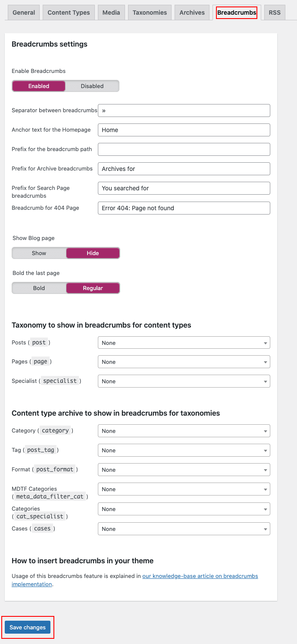Click the breadcrumb path prefix field
The image size is (297, 644).
pos(184,149)
